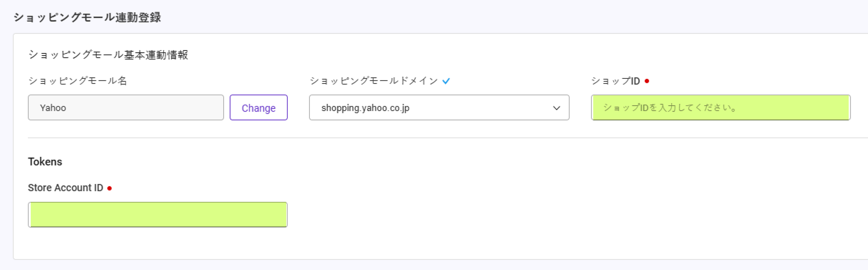The width and height of the screenshot is (868, 270).
Task: Click the ショップID label text
Action: 615,81
